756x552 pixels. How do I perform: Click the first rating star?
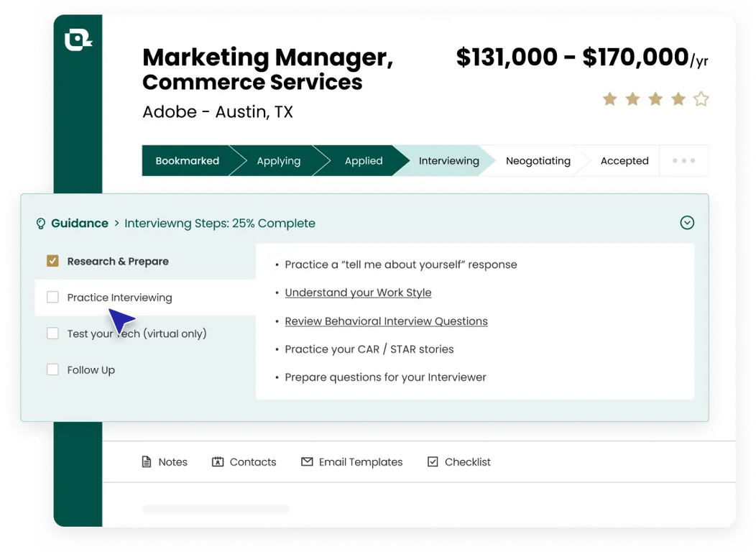point(610,99)
